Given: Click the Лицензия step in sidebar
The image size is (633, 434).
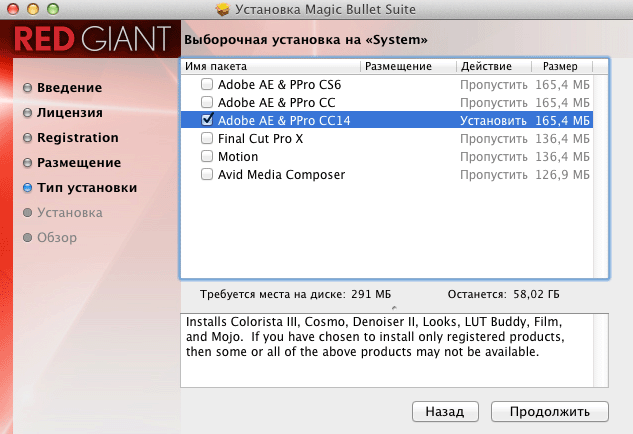Looking at the screenshot, I should point(69,113).
